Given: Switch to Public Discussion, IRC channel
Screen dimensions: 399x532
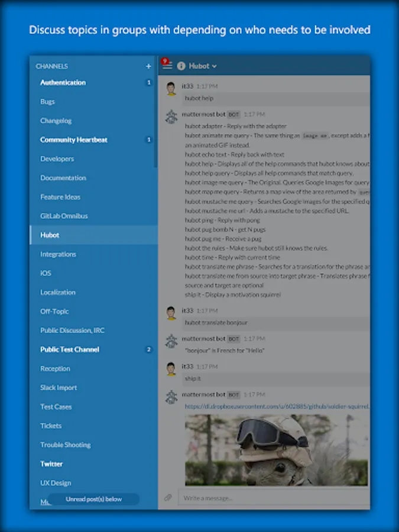Looking at the screenshot, I should point(93,330).
